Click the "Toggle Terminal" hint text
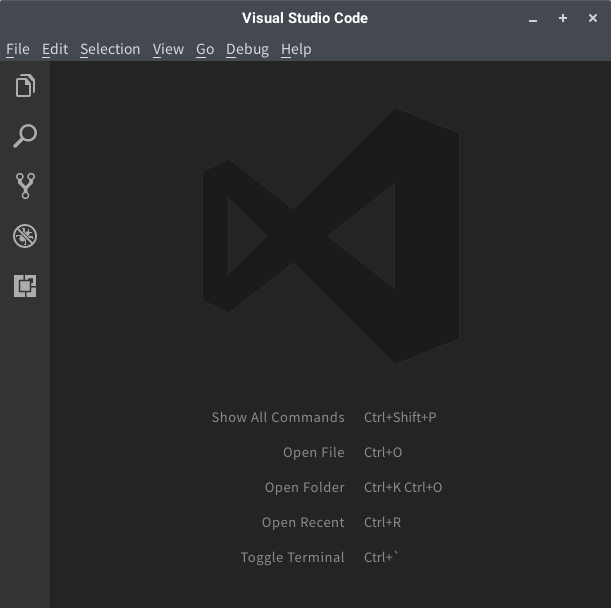Image resolution: width=611 pixels, height=608 pixels. pyautogui.click(x=293, y=558)
